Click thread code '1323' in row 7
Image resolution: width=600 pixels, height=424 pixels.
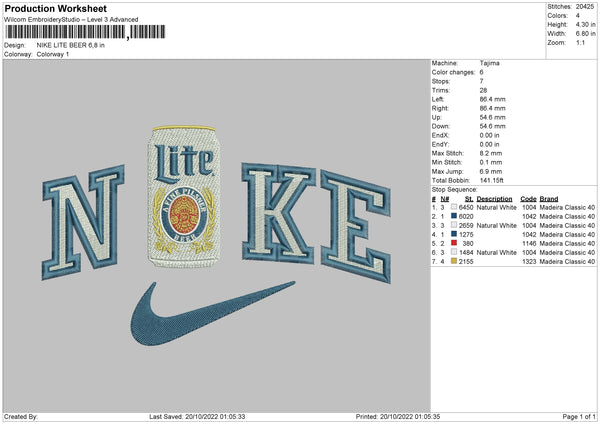[529, 262]
